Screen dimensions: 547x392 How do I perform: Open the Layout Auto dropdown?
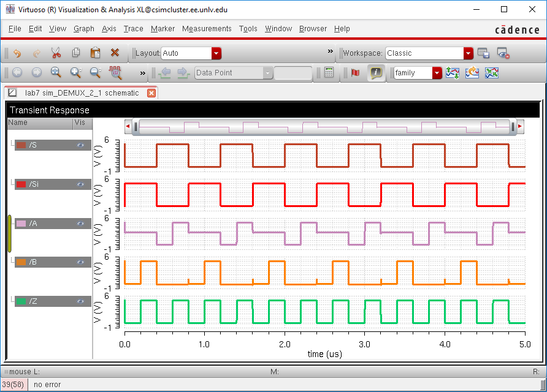[216, 53]
